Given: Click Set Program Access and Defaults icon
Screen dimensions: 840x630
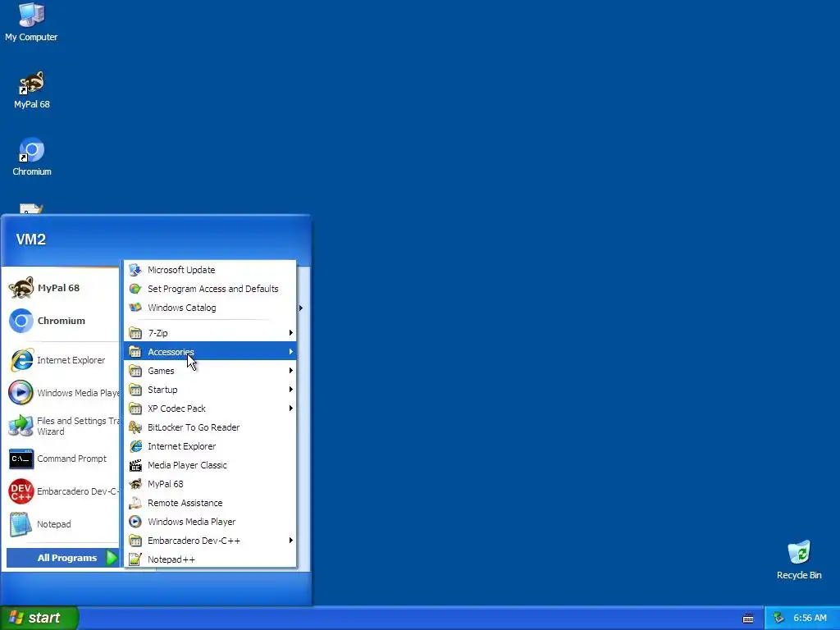Looking at the screenshot, I should click(x=135, y=289).
